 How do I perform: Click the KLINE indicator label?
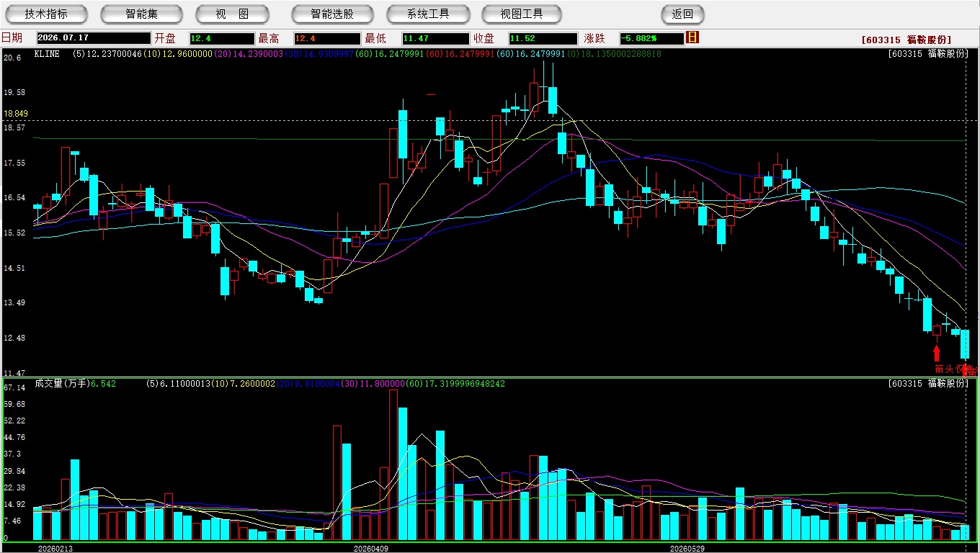tap(46, 53)
